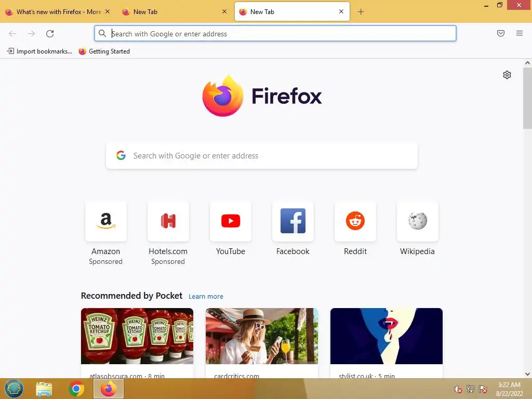This screenshot has height=399, width=532.
Task: Close the active New Tab
Action: pos(341,11)
